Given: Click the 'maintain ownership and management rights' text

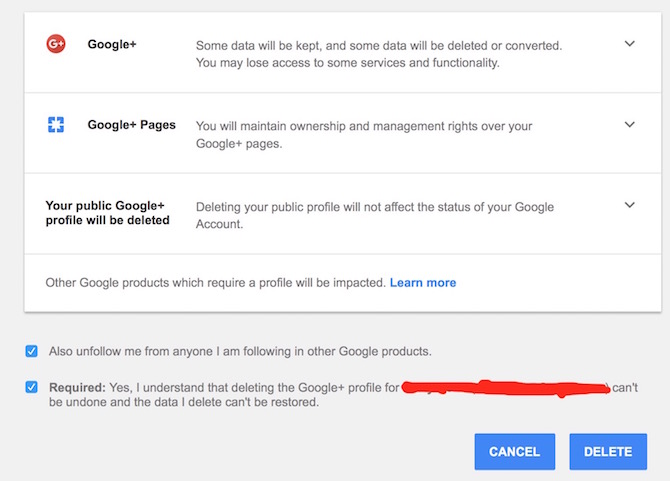Looking at the screenshot, I should (x=364, y=134).
